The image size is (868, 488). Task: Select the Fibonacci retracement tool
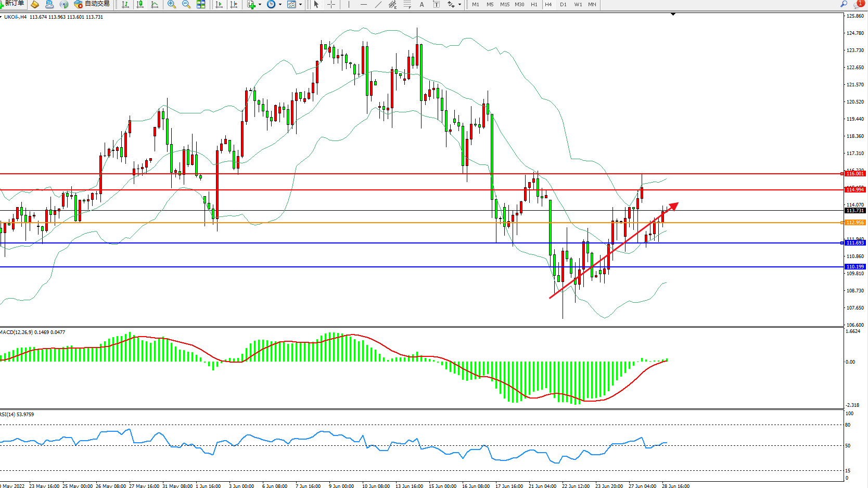click(407, 4)
